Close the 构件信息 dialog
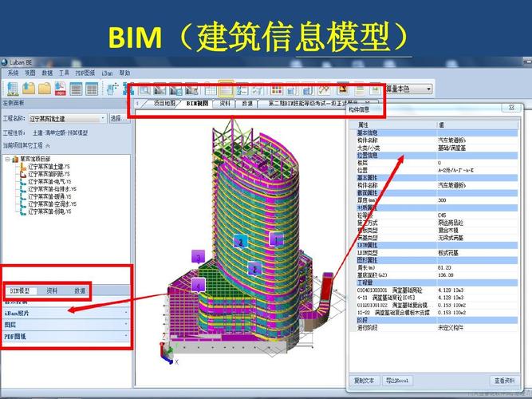 click(x=511, y=107)
